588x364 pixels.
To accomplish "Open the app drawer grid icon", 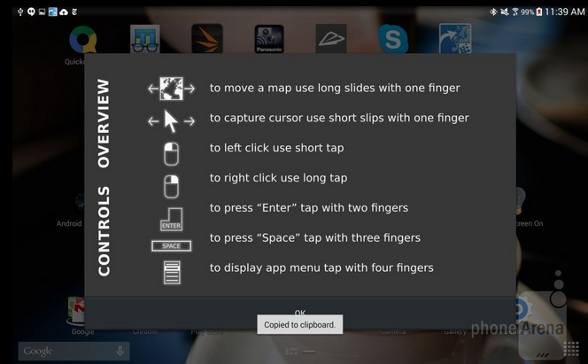I will (571, 349).
